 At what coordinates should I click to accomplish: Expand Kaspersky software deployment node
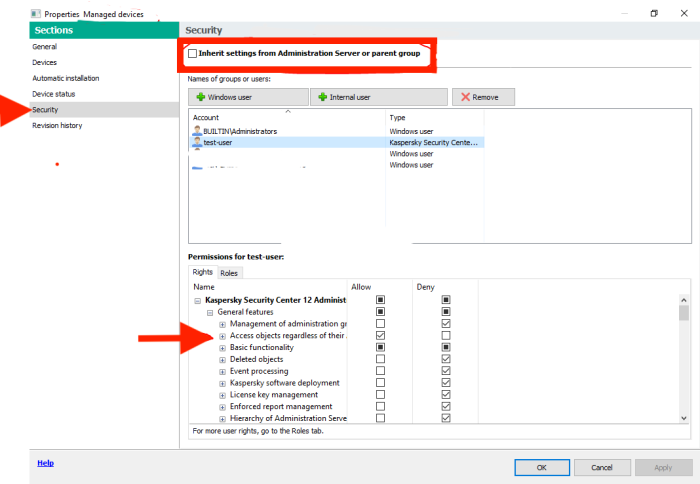click(222, 384)
